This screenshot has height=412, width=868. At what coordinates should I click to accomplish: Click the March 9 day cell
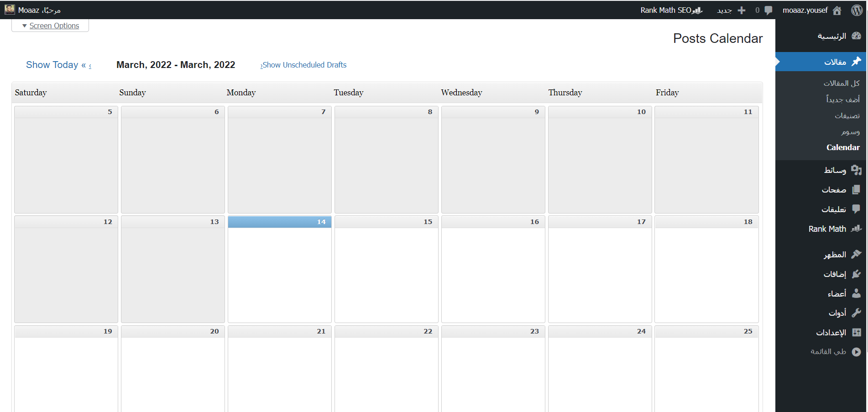click(493, 160)
